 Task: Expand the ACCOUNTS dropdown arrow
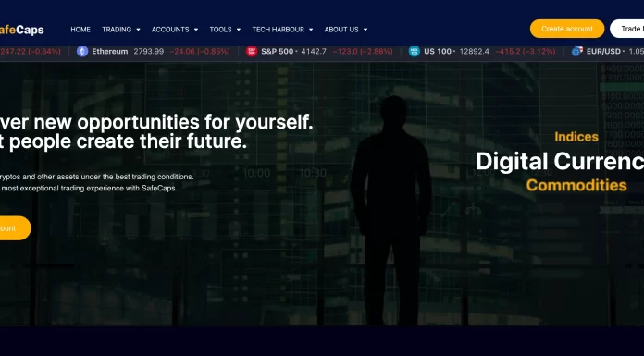(196, 30)
